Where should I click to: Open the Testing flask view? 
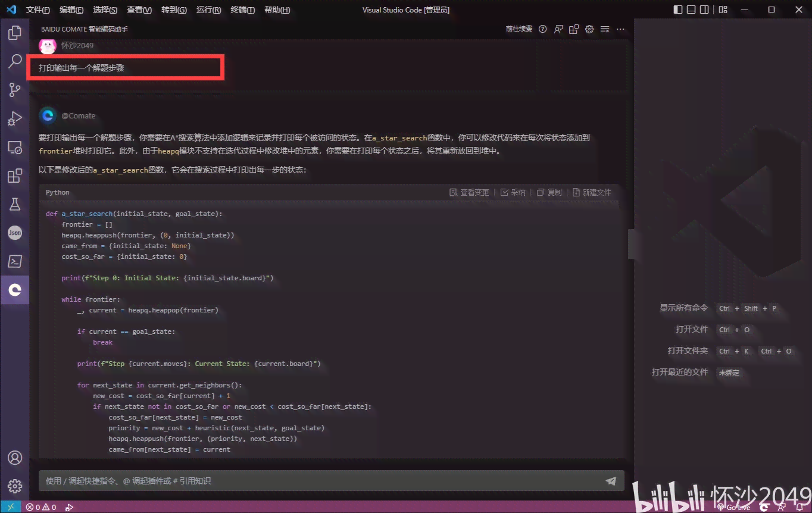click(x=15, y=204)
